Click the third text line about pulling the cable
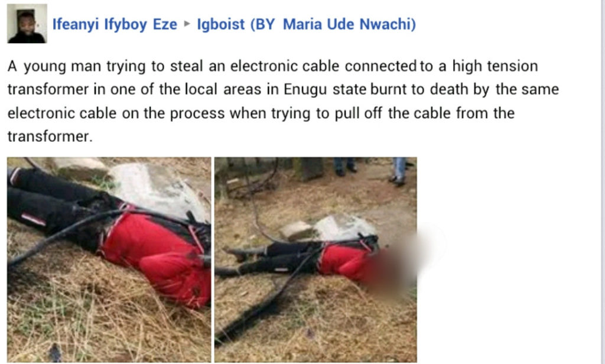Image resolution: width=605 pixels, height=364 pixels. pos(261,113)
